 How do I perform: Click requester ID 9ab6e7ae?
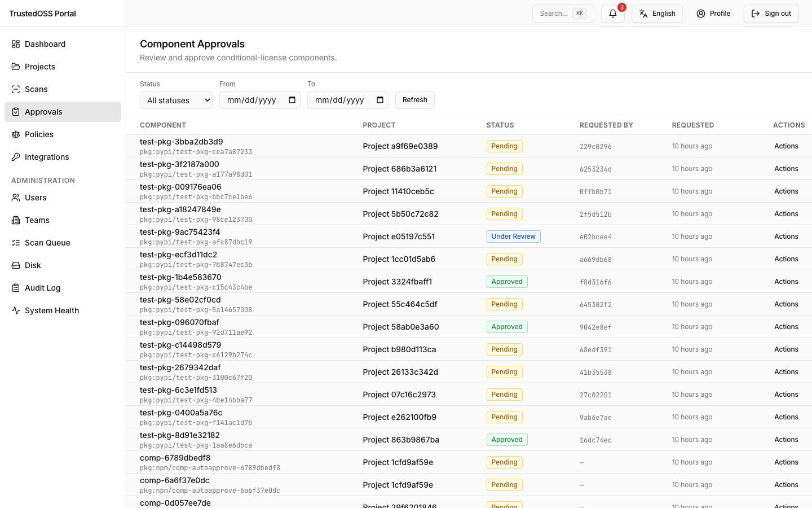(x=595, y=418)
